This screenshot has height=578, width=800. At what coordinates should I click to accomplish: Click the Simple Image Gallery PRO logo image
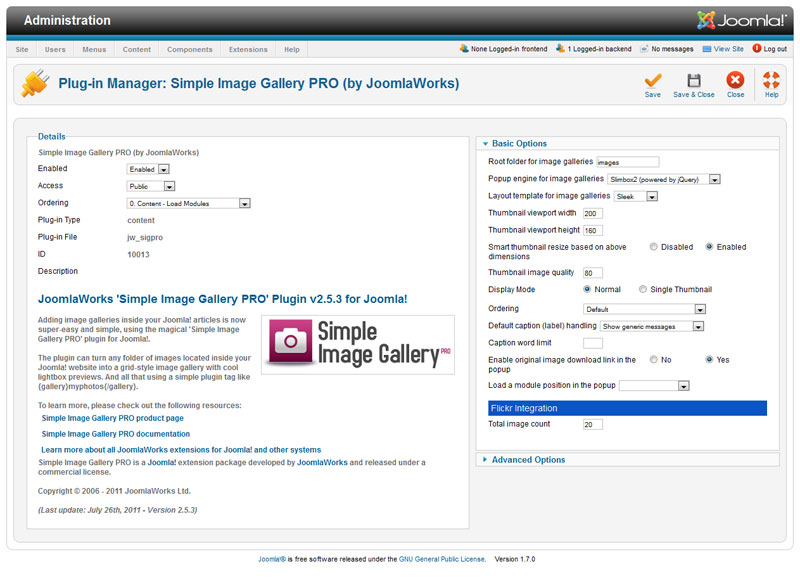(358, 345)
